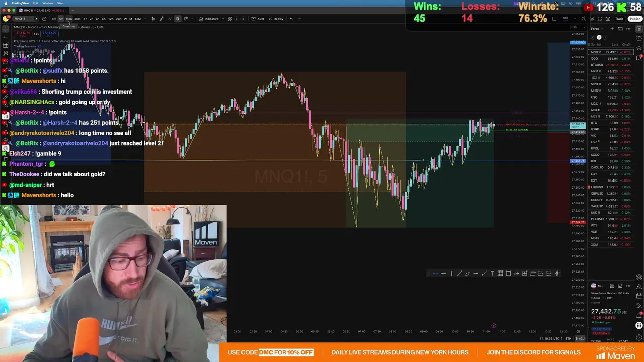644x362 pixels.
Task: Select the 15m timeframe button
Action: click(68, 19)
